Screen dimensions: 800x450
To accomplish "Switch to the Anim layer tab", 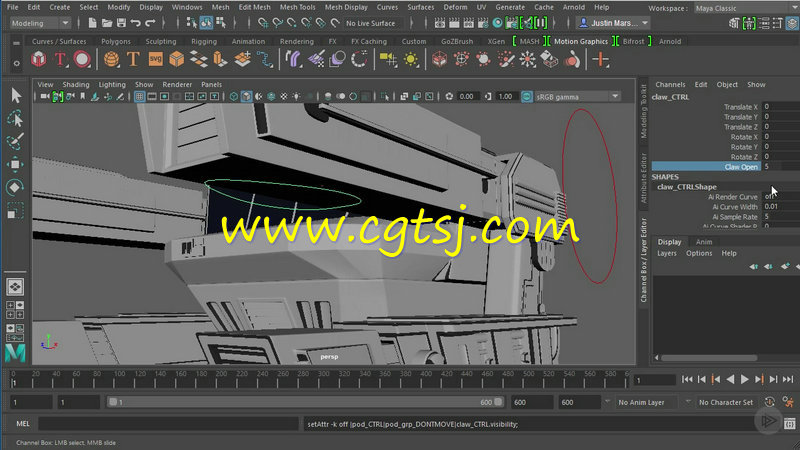I will tap(704, 242).
